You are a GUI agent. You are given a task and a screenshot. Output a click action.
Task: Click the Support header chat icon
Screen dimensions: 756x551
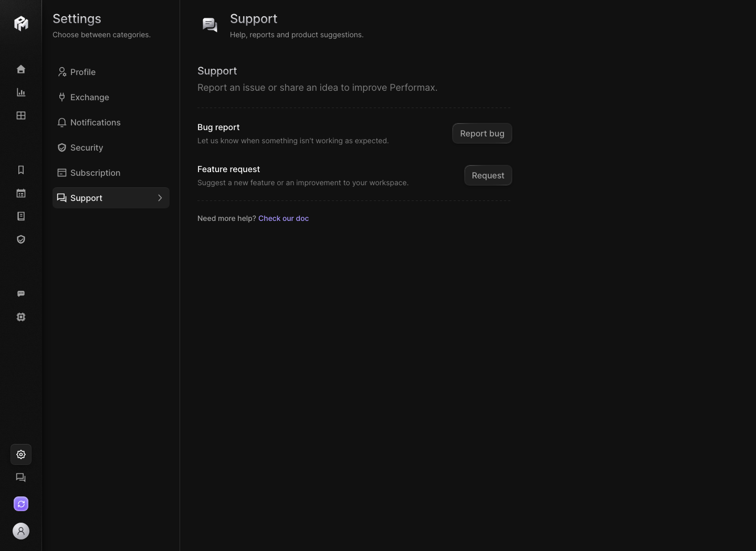tap(210, 25)
